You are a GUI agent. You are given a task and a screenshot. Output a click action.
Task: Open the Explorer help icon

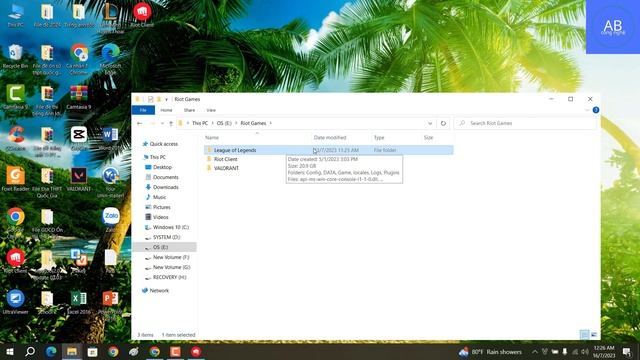(596, 110)
